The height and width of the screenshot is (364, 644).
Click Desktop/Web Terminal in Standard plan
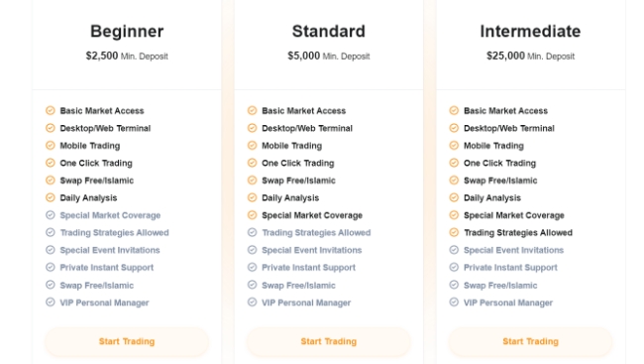pos(307,128)
